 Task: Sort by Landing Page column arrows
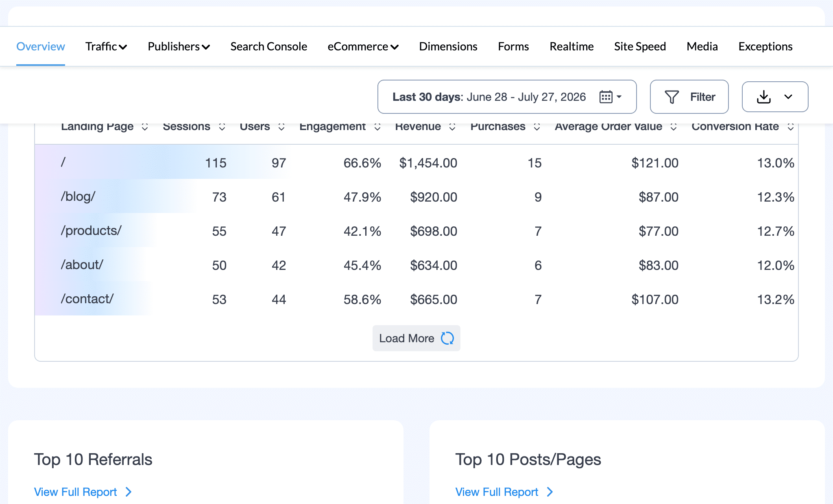(x=145, y=127)
